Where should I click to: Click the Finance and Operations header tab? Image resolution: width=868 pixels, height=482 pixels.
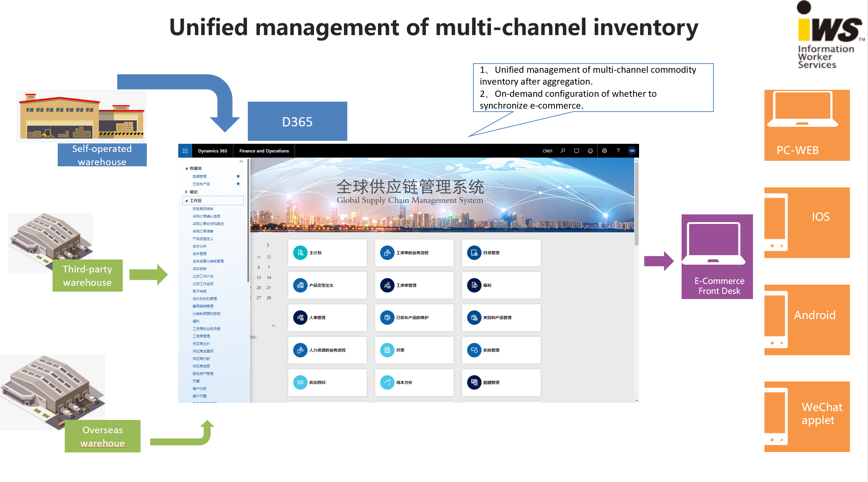pos(264,151)
